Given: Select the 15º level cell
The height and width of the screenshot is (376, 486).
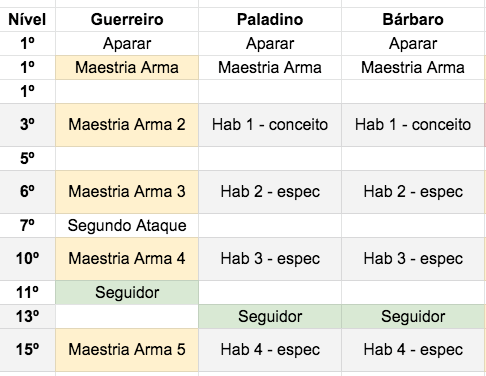Looking at the screenshot, I should pyautogui.click(x=27, y=350).
